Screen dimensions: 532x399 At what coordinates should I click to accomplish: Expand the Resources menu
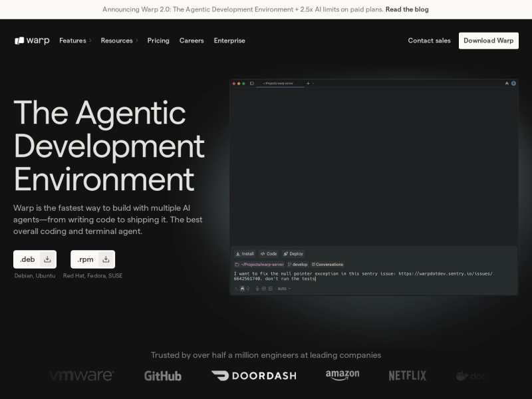tap(119, 41)
